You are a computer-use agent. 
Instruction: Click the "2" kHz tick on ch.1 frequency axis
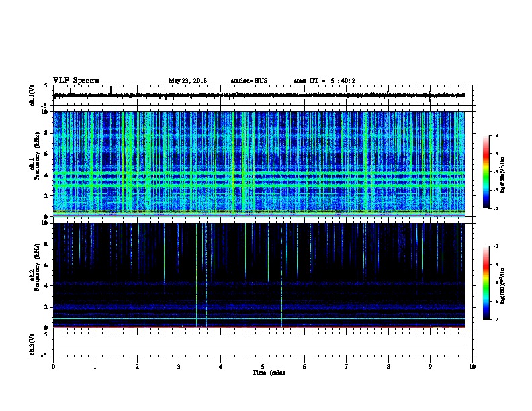point(46,195)
